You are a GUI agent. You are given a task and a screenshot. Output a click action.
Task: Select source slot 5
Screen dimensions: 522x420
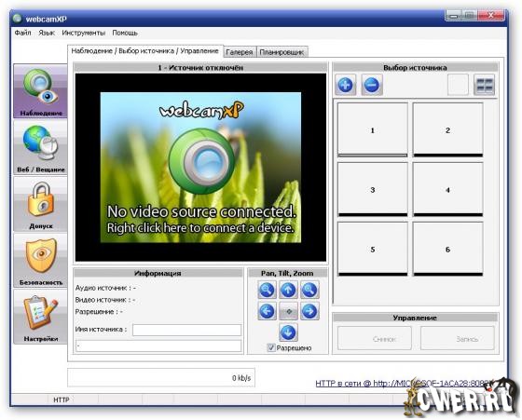tap(373, 249)
